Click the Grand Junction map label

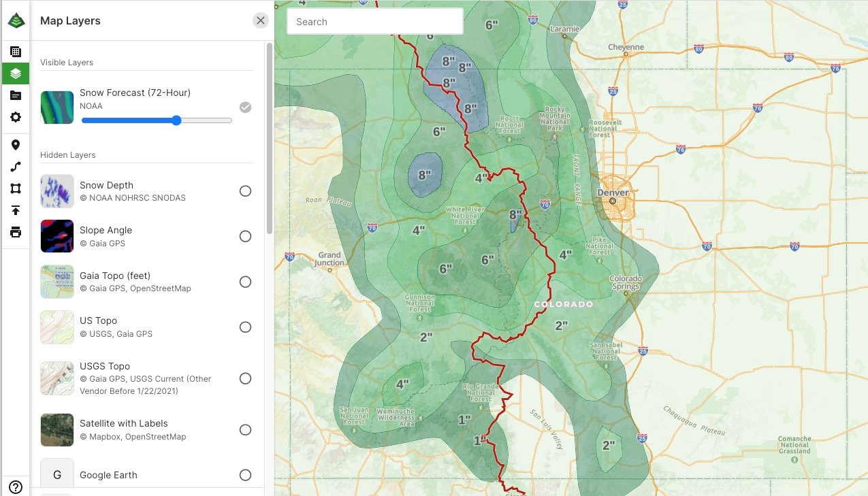329,259
